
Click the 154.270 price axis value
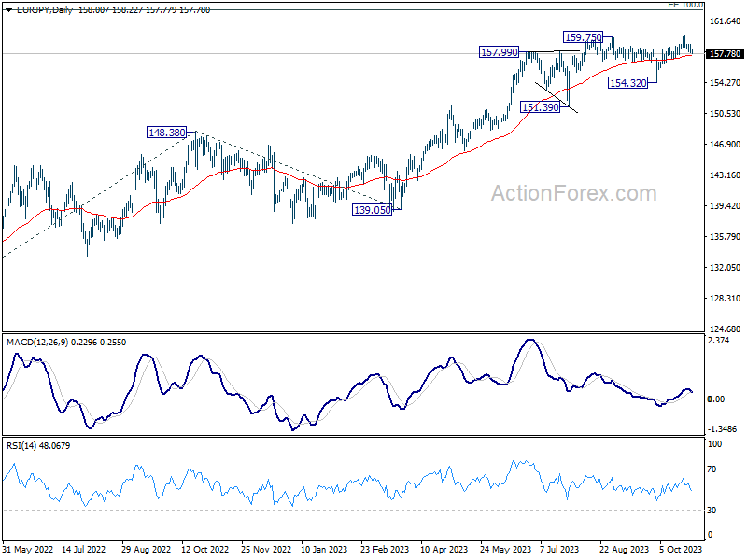[x=726, y=83]
